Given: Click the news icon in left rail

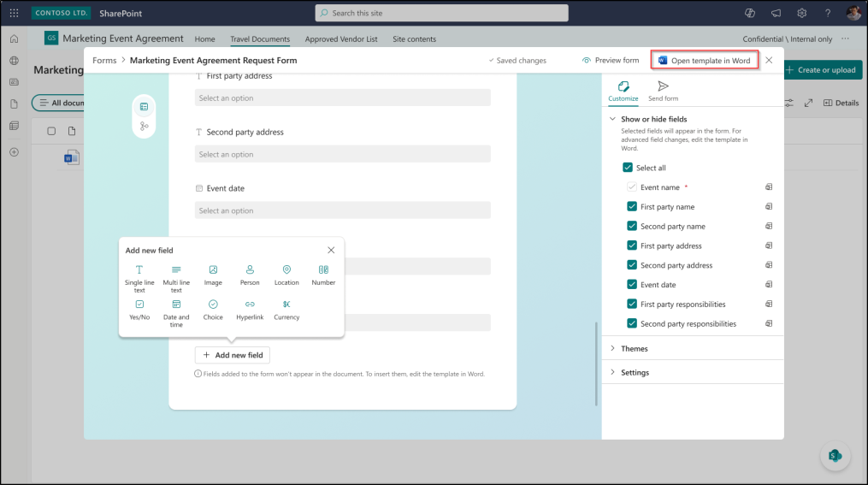Looking at the screenshot, I should coord(15,82).
